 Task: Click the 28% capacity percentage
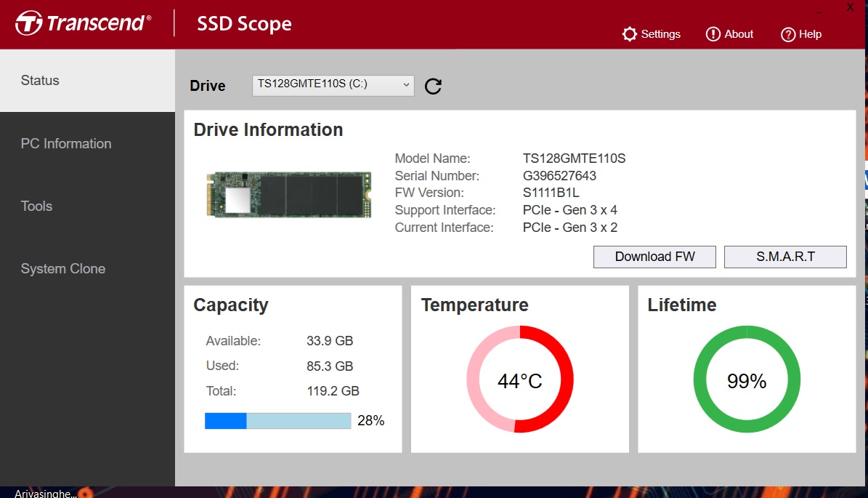(371, 420)
